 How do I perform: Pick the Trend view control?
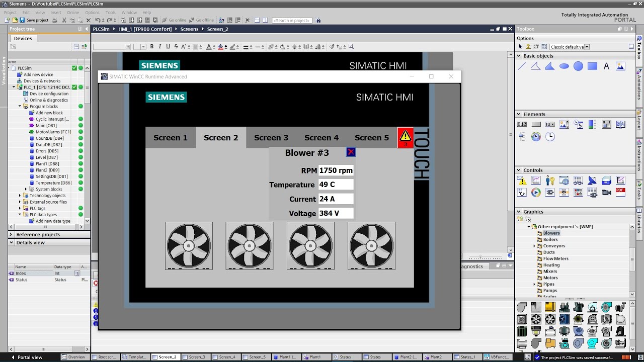coord(536,180)
